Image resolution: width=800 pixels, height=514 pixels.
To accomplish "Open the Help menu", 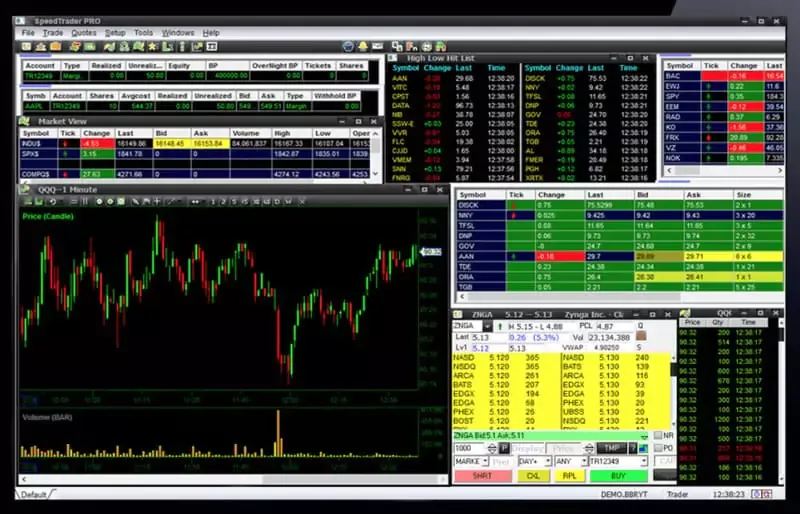I will pyautogui.click(x=211, y=33).
